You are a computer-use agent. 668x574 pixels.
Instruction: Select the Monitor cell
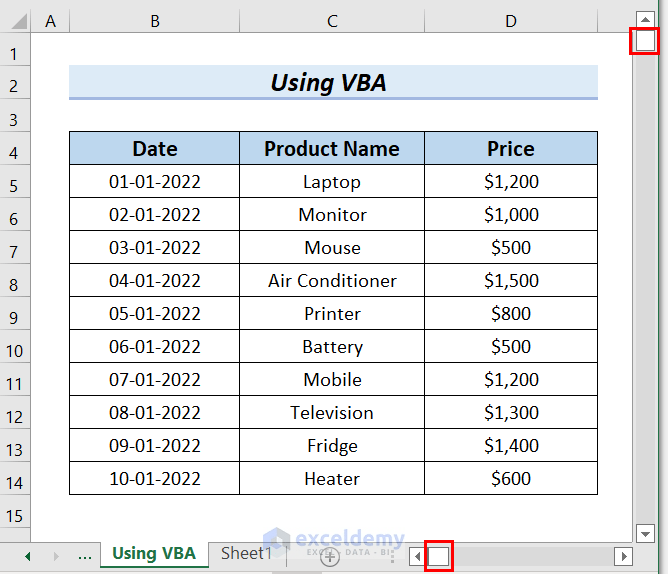pos(332,214)
